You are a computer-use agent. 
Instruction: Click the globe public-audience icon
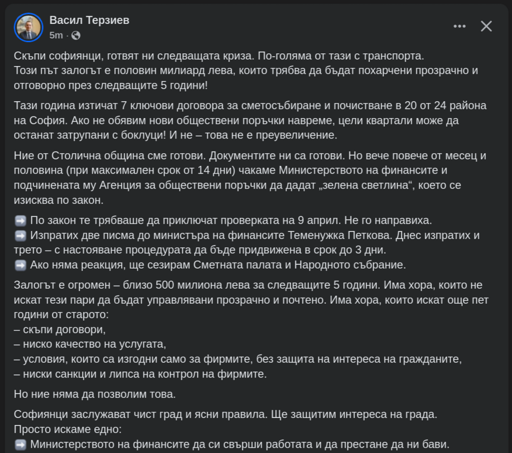pyautogui.click(x=76, y=35)
